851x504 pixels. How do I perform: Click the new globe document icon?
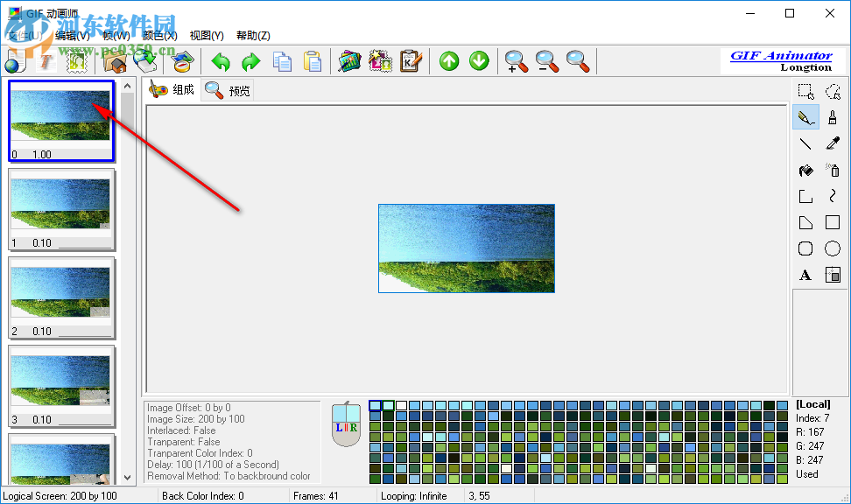[15, 61]
